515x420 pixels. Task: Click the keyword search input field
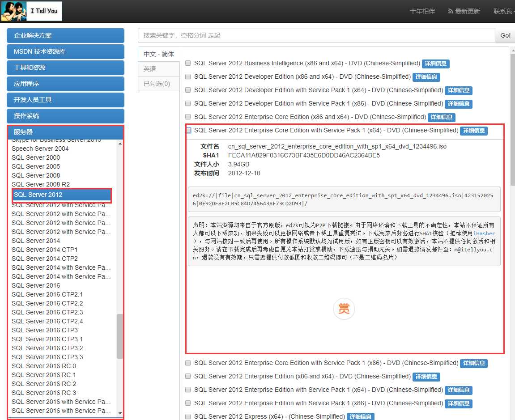pyautogui.click(x=316, y=35)
